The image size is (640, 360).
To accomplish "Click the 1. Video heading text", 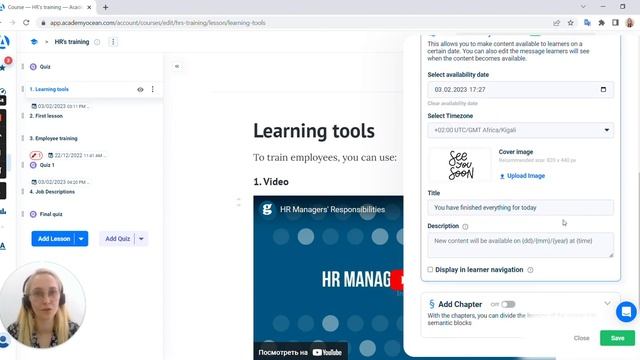I will click(x=271, y=182).
